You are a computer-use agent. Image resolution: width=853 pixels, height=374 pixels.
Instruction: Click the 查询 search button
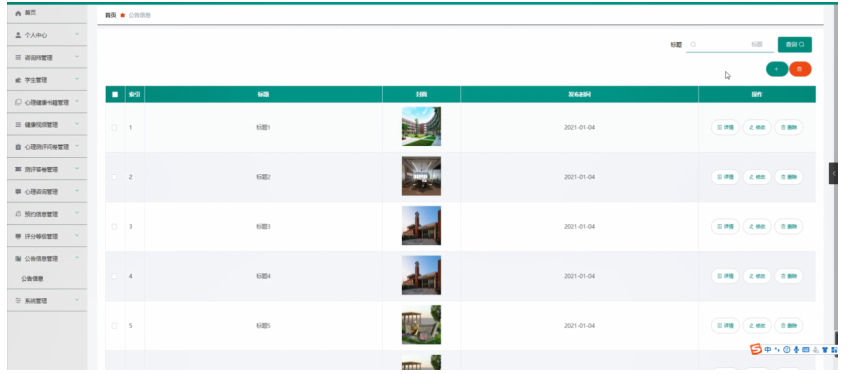click(x=795, y=45)
